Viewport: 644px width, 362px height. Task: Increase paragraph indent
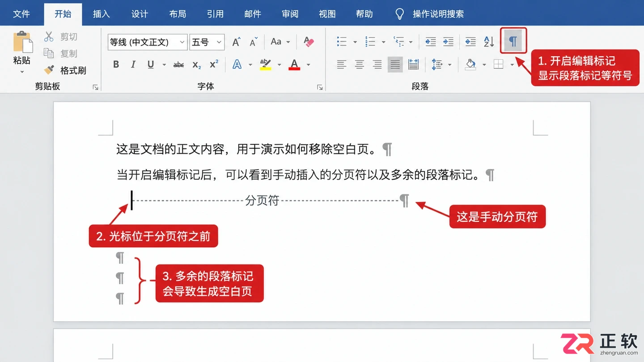click(x=448, y=42)
